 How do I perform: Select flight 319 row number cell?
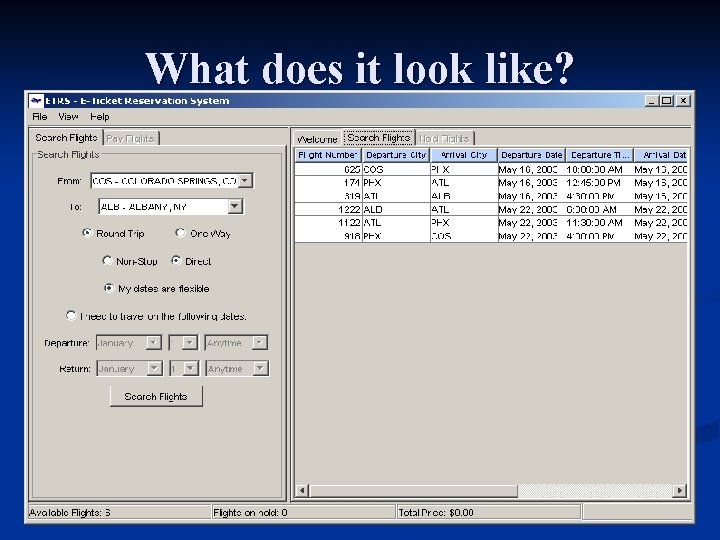(328, 196)
